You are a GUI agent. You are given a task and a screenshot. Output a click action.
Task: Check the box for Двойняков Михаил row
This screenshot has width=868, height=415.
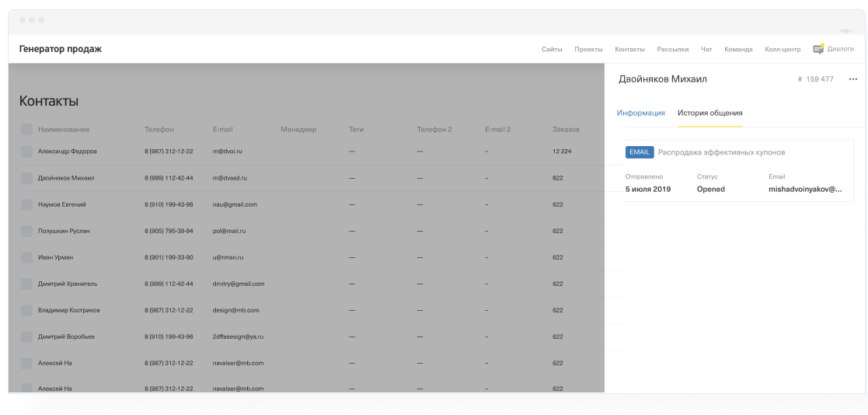(x=26, y=178)
